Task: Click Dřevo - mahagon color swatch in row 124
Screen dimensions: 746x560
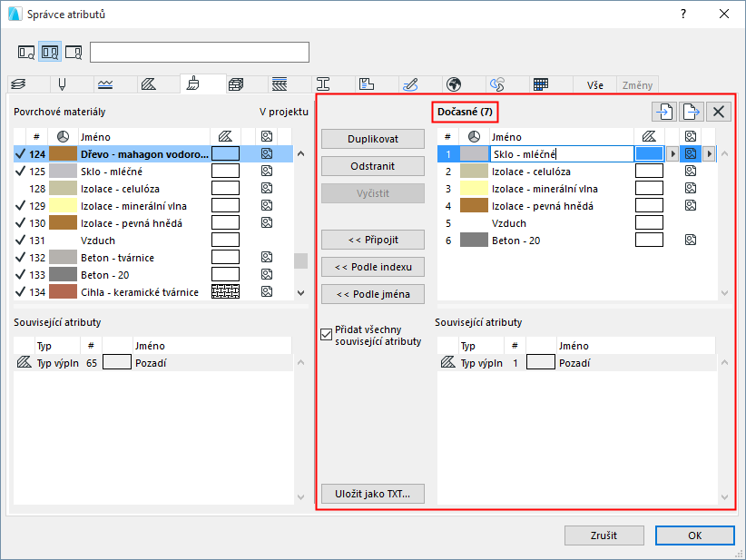Action: (x=63, y=153)
